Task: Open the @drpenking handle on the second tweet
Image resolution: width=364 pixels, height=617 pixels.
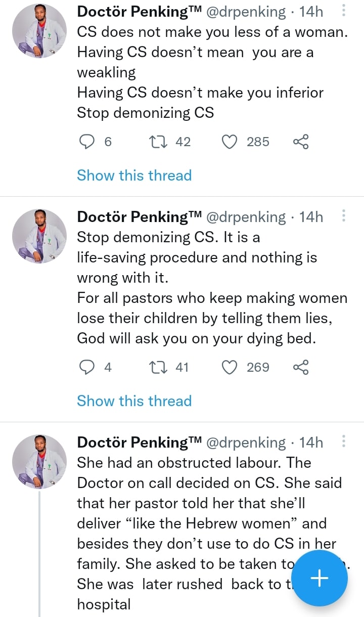Action: 246,217
